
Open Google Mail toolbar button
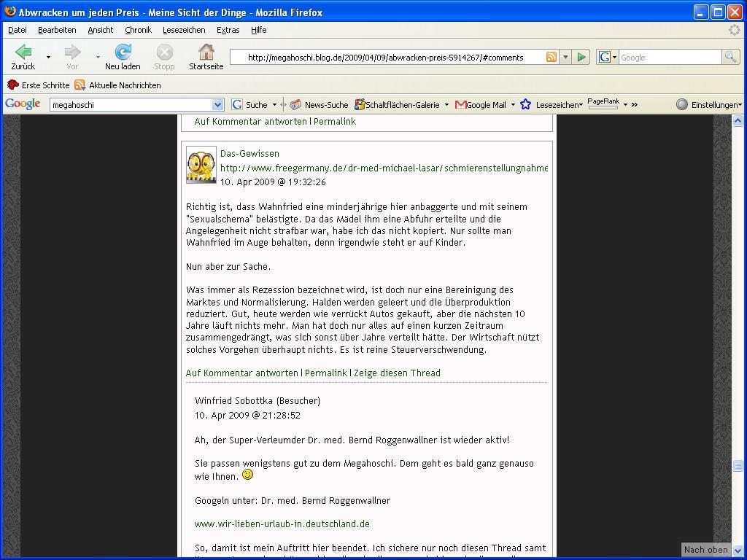481,105
